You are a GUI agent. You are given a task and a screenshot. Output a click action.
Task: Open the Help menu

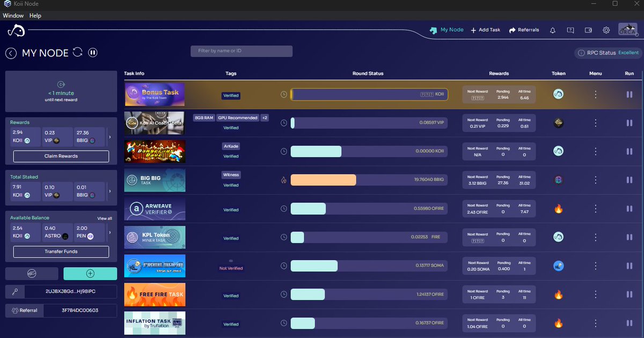point(35,16)
